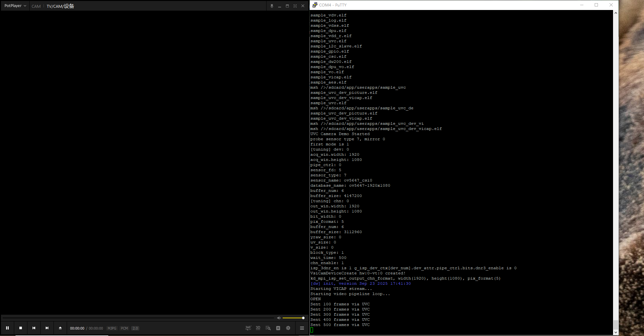Viewport: 644px width, 336px height.
Task: Toggle 360° video mode
Action: (248, 328)
